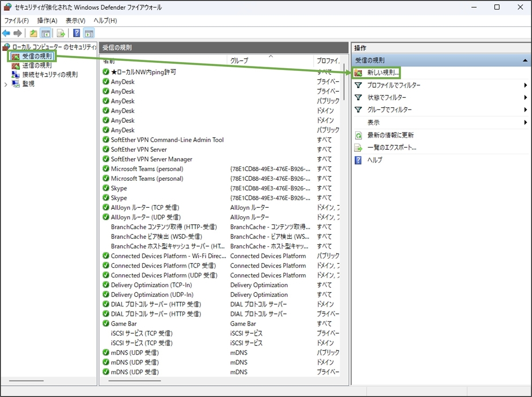The width and height of the screenshot is (532, 397).
Task: Click ヘルプ in the actions pane
Action: (375, 160)
